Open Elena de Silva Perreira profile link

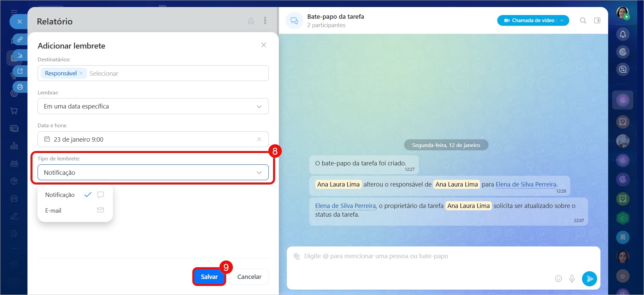coord(526,185)
